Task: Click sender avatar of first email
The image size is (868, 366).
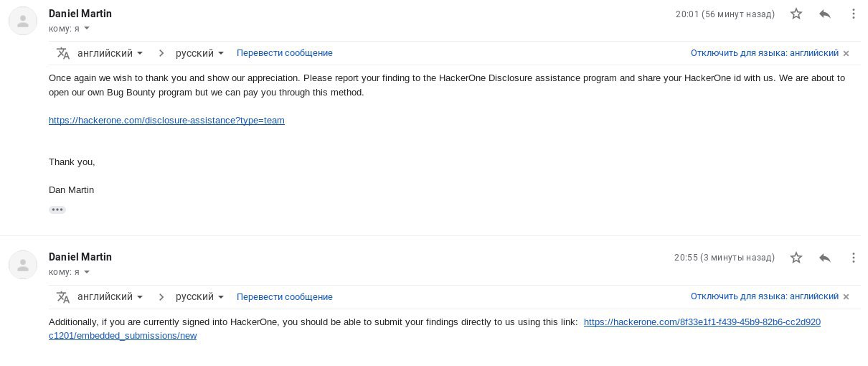Action: coord(23,21)
